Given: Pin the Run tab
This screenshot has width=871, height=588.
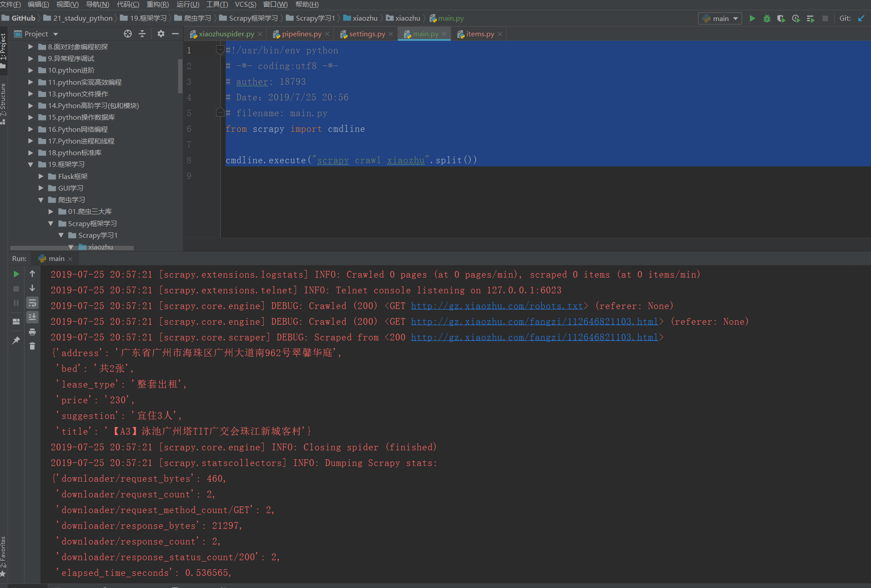Looking at the screenshot, I should (x=16, y=340).
